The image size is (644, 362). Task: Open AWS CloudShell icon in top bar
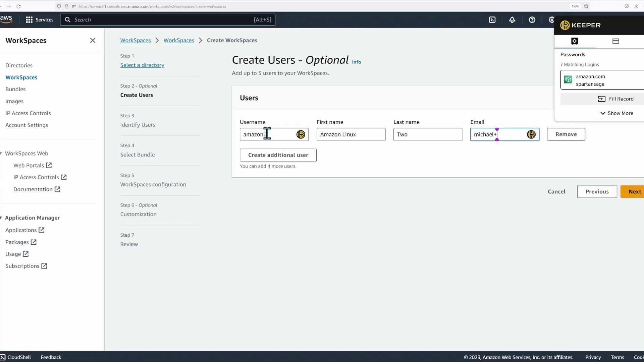[492, 20]
